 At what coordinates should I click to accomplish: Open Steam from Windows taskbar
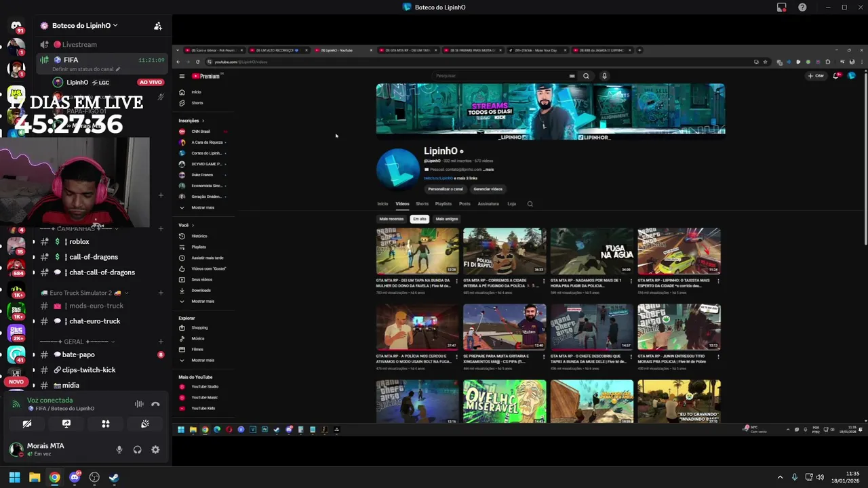(114, 477)
